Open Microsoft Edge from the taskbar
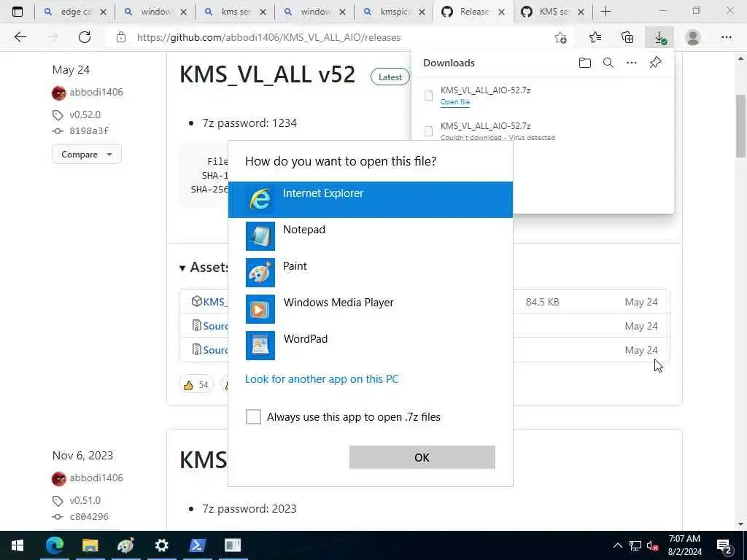747x560 pixels. click(x=54, y=545)
